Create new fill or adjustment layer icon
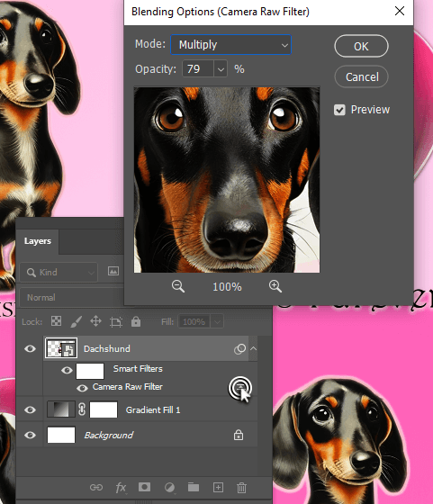This screenshot has width=433, height=504. pyautogui.click(x=169, y=488)
